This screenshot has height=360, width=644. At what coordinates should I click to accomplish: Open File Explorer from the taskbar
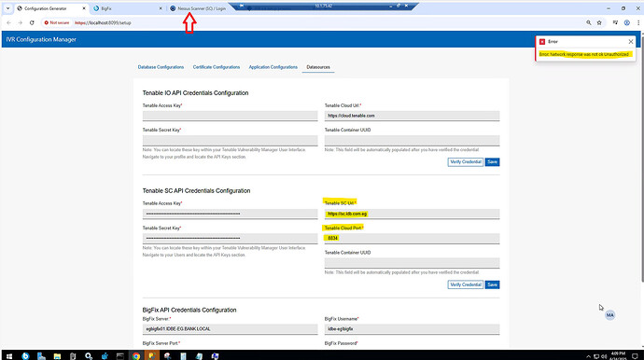click(x=57, y=356)
